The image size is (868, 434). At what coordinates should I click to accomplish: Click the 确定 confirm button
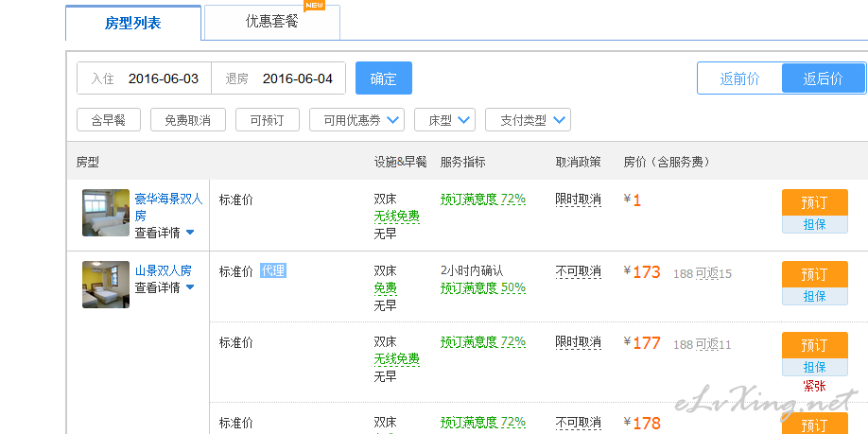[384, 78]
